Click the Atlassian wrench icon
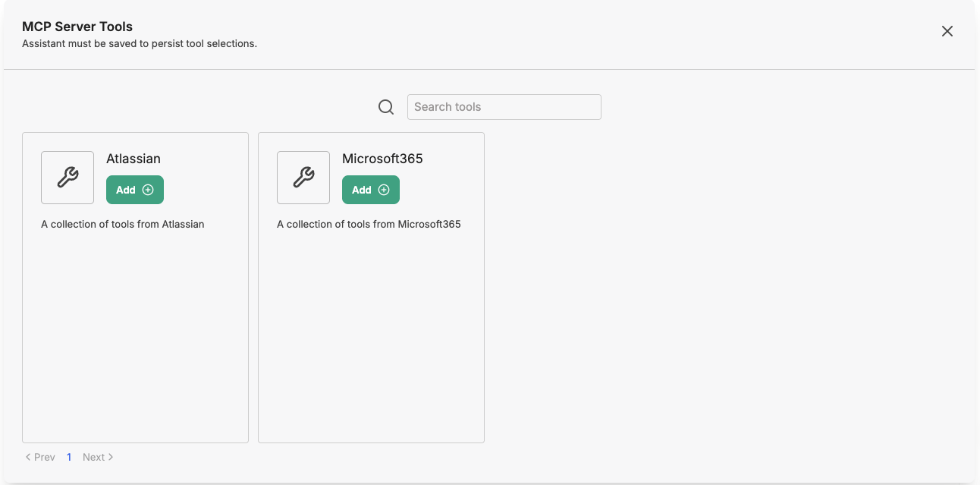 point(68,178)
